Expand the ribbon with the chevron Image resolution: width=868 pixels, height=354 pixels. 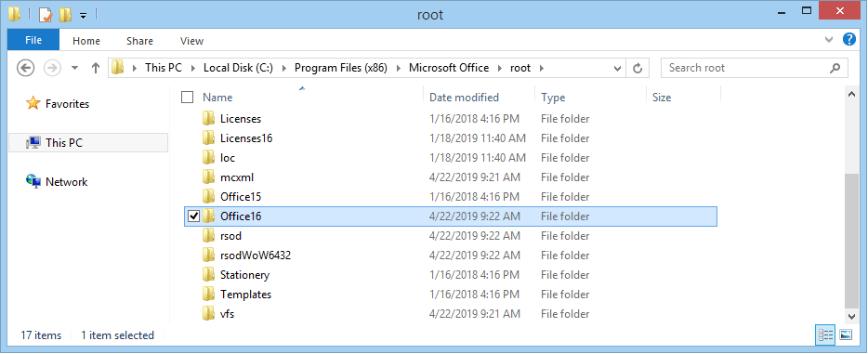pyautogui.click(x=829, y=39)
